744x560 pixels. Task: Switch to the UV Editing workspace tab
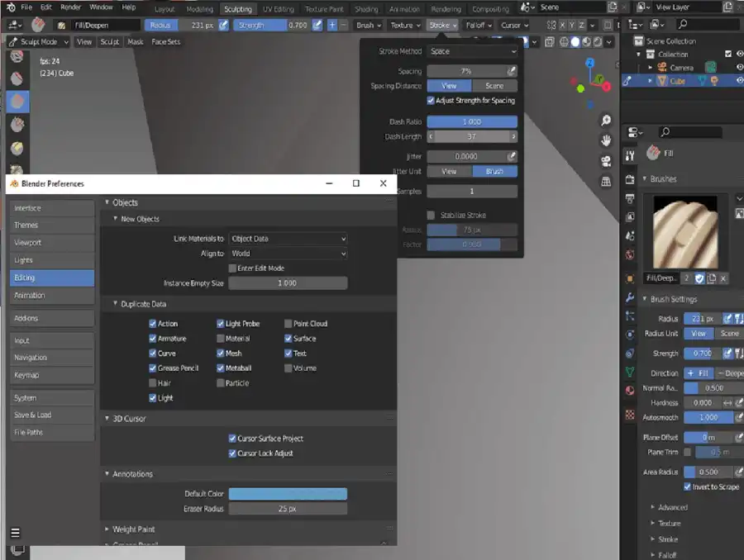[x=278, y=9]
